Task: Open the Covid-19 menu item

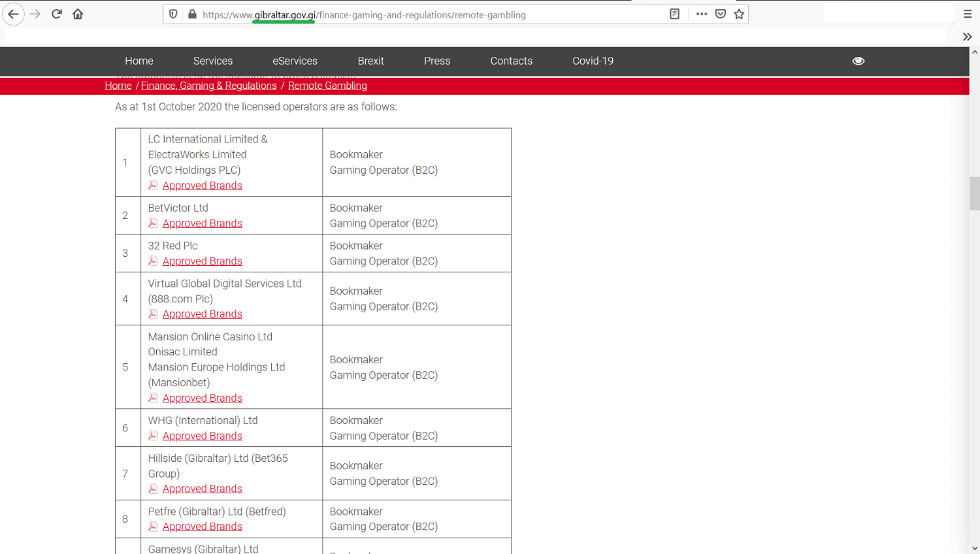Action: pyautogui.click(x=593, y=61)
